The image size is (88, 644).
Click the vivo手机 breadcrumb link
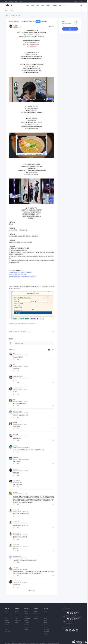(12, 15)
